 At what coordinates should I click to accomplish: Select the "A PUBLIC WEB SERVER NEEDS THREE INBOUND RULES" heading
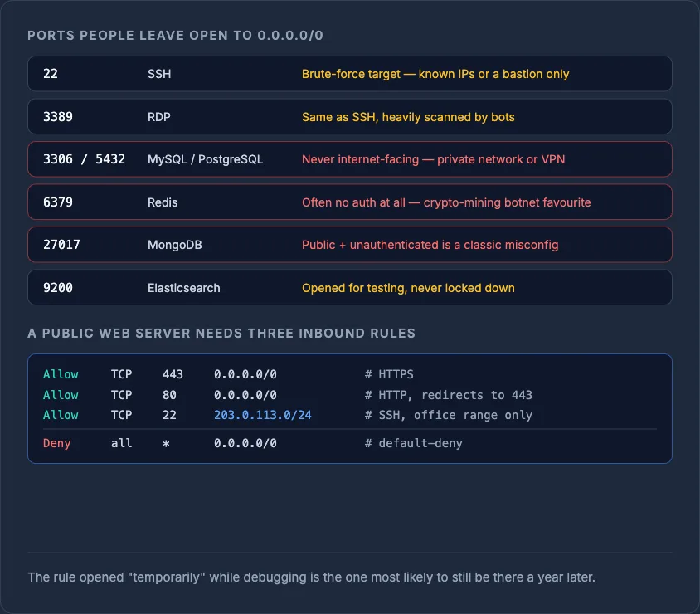coord(221,334)
